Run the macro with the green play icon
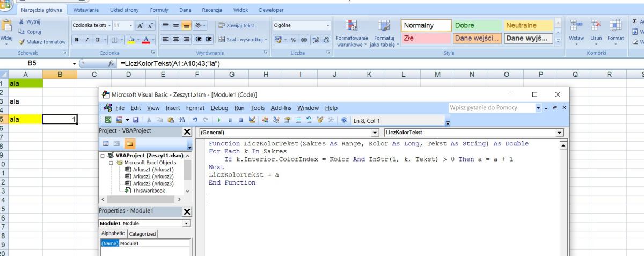Image resolution: width=644 pixels, height=256 pixels. coord(219,120)
